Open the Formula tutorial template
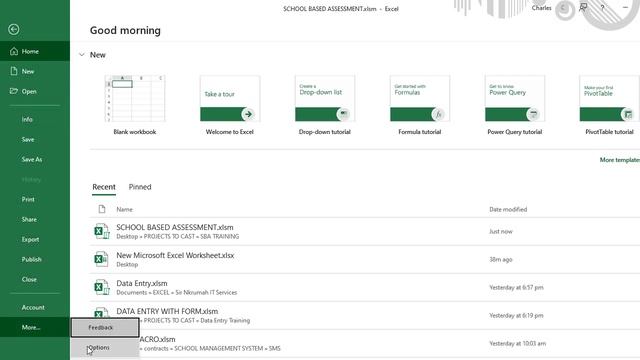The width and height of the screenshot is (640, 360). point(420,105)
